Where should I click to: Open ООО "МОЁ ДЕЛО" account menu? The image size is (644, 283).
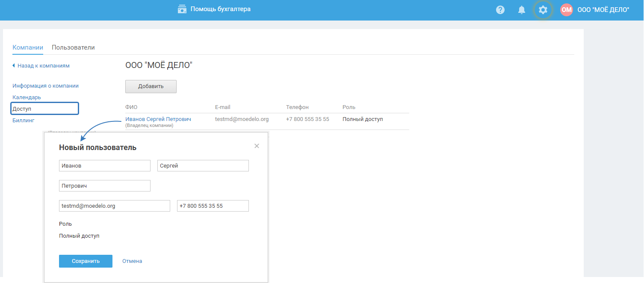(x=603, y=10)
